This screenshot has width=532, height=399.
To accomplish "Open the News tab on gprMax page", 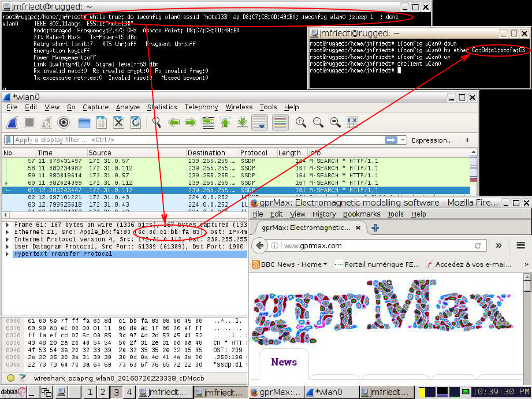I will click(284, 362).
